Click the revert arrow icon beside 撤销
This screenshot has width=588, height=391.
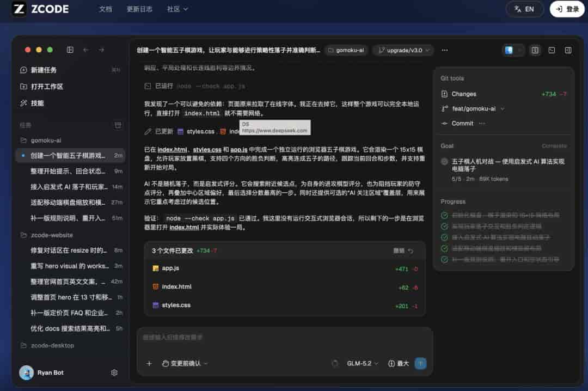(411, 251)
